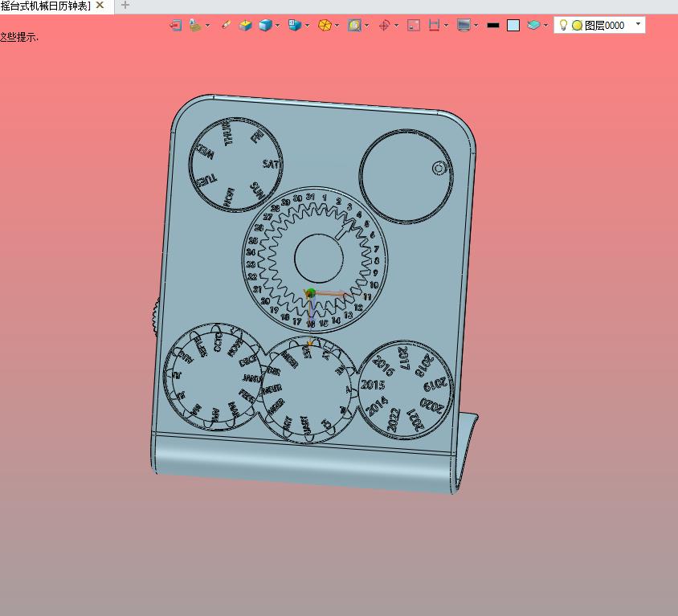Click the green origin point of coordinate triad

[x=310, y=293]
